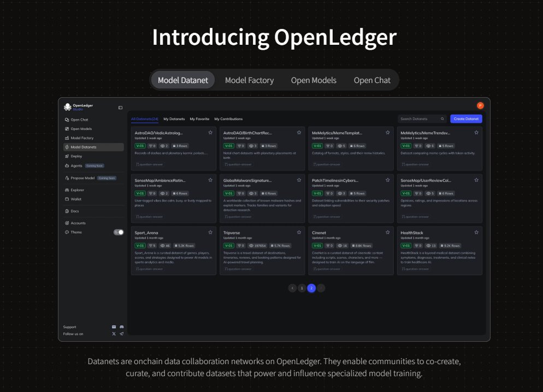This screenshot has height=392, width=543.
Task: Open the X (Twitter) follow icon
Action: (114, 334)
